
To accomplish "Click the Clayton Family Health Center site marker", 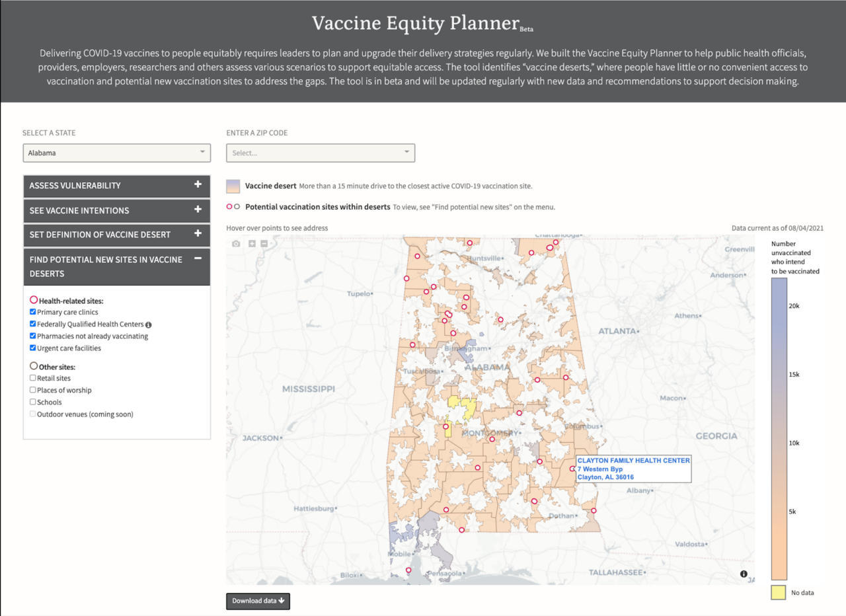I will point(572,469).
